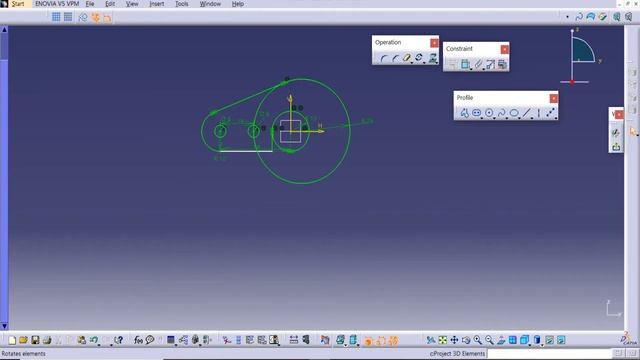Screen dimensions: 640x360
Task: Expand Spline tool sub-options arrow in Profile
Action: [x=507, y=118]
